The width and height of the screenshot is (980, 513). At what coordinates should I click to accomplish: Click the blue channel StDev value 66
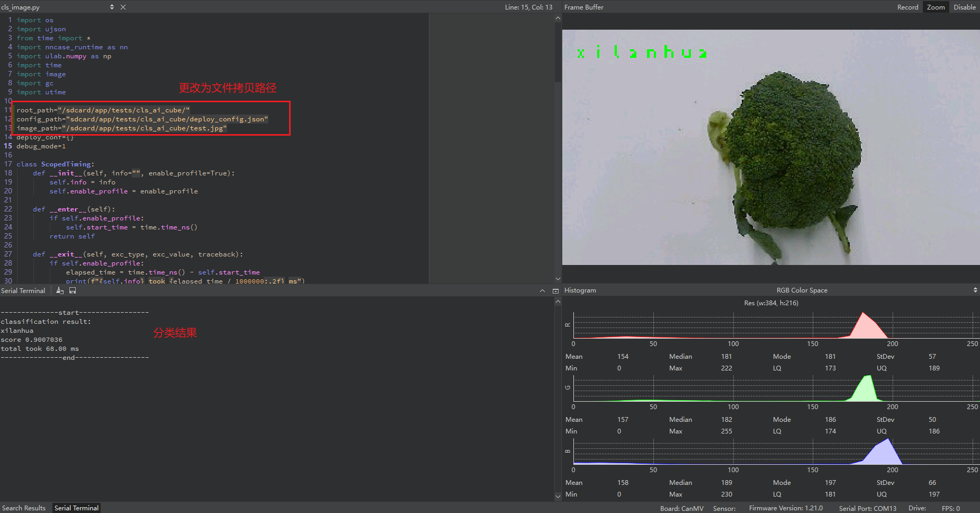tap(932, 483)
